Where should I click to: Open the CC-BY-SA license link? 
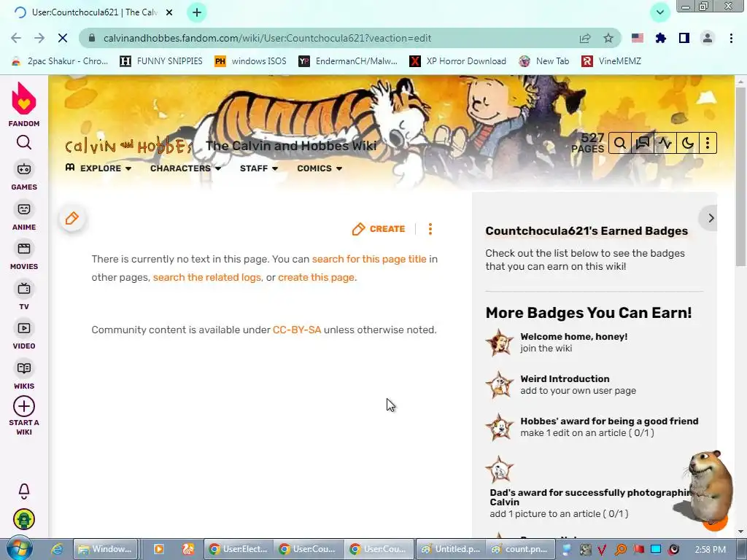[297, 330]
